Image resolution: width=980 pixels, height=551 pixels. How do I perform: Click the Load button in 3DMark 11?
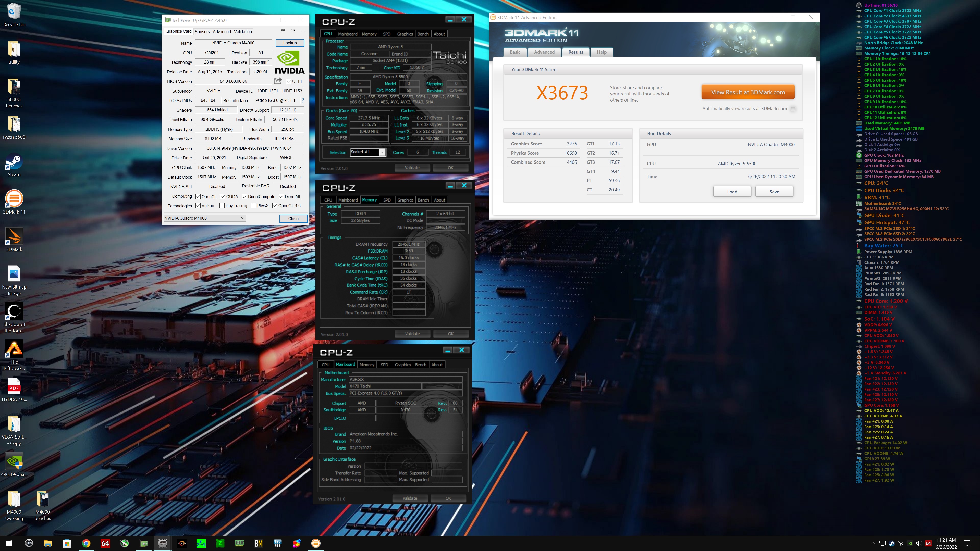pyautogui.click(x=732, y=192)
